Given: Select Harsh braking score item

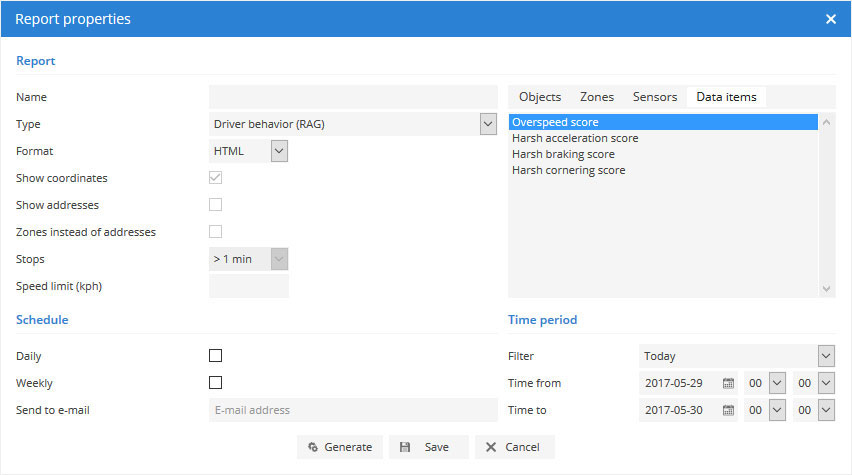Looking at the screenshot, I should (x=563, y=155).
